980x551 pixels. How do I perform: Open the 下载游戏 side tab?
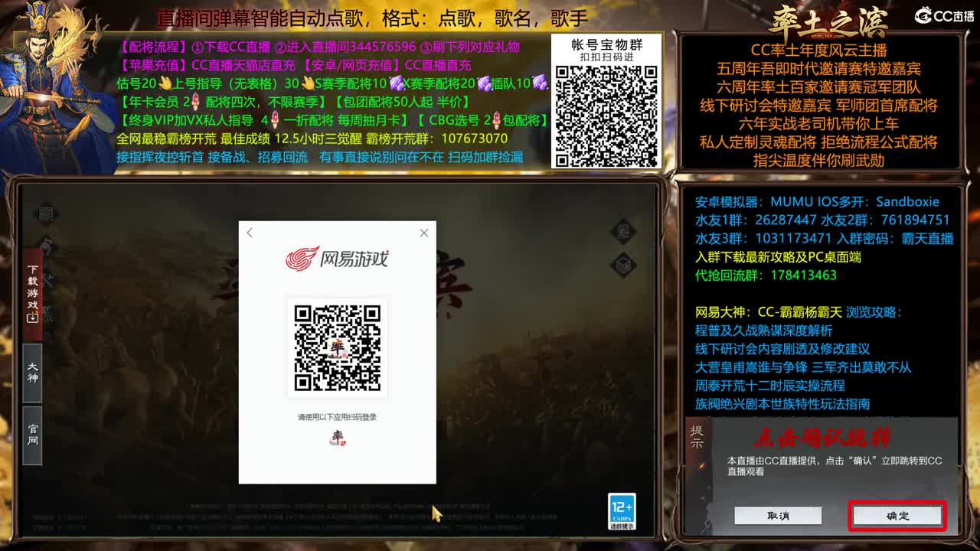[x=32, y=294]
